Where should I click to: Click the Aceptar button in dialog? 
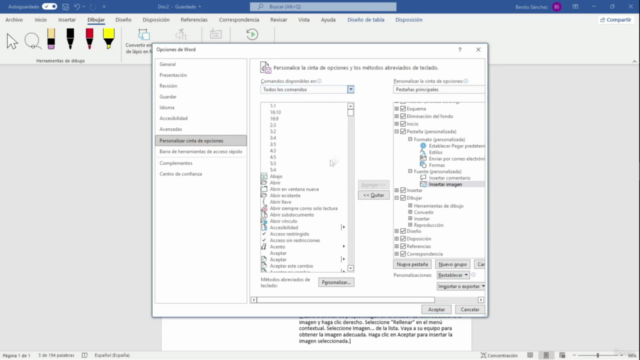[x=436, y=309]
